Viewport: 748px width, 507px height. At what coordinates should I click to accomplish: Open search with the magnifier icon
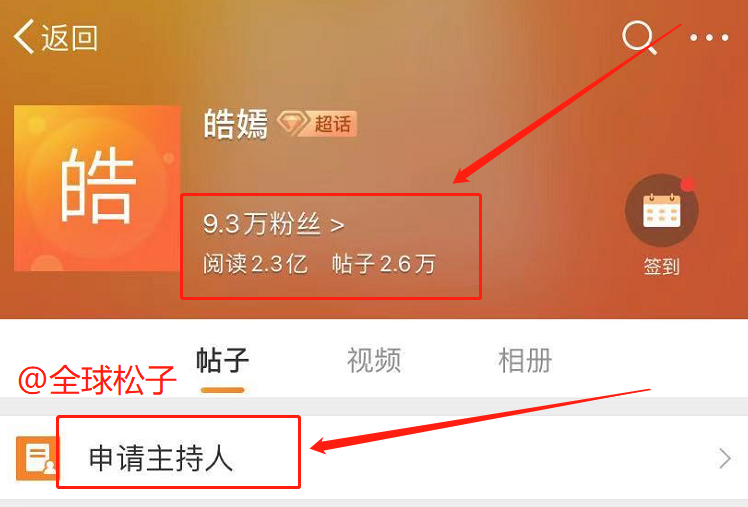(x=639, y=37)
